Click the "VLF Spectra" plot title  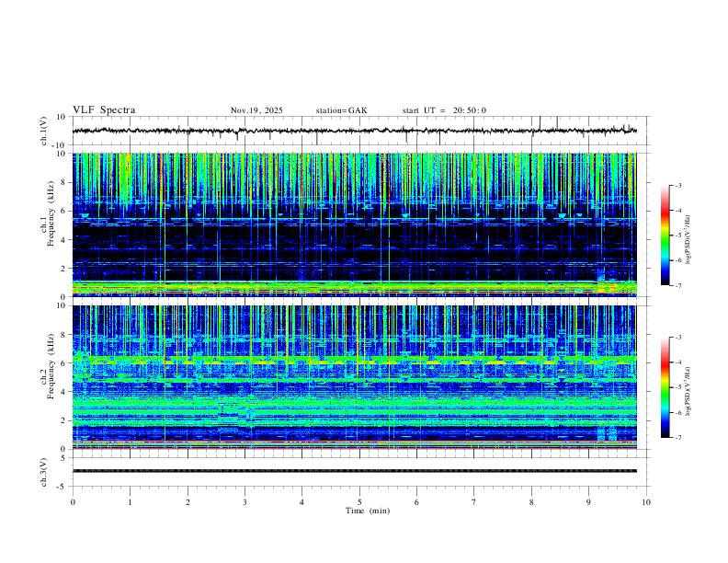click(104, 110)
